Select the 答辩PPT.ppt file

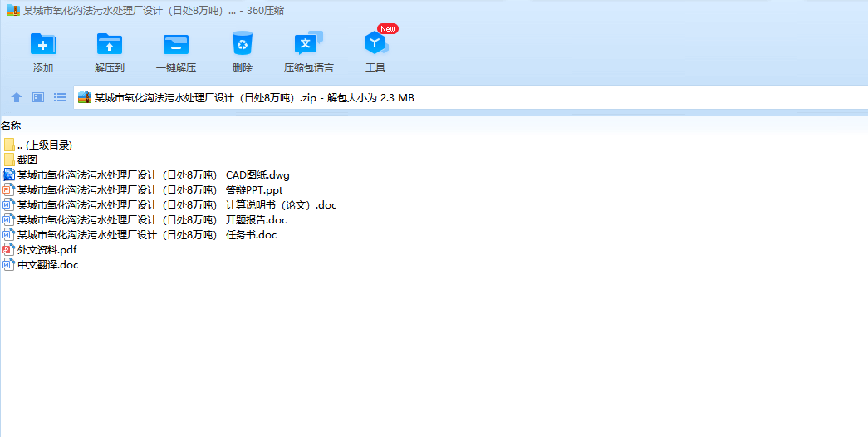tap(143, 190)
